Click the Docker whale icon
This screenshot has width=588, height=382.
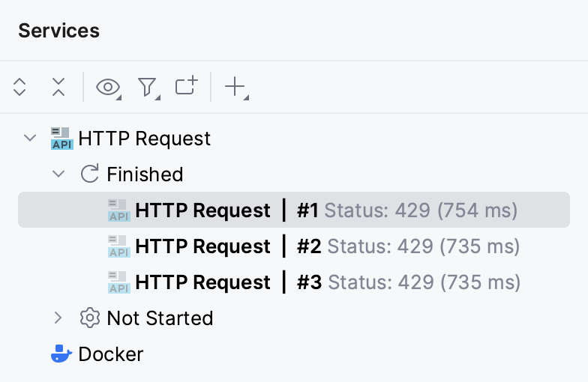click(61, 354)
